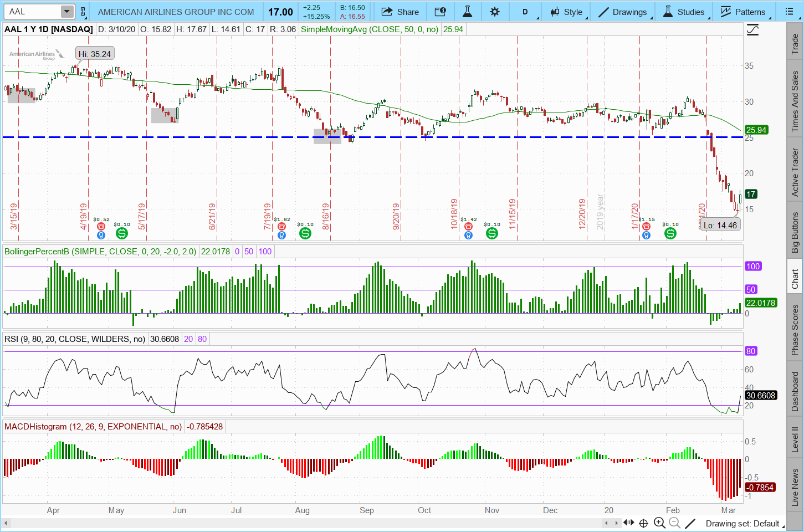This screenshot has height=532, width=804.
Task: Open the Studies menu
Action: [x=684, y=12]
